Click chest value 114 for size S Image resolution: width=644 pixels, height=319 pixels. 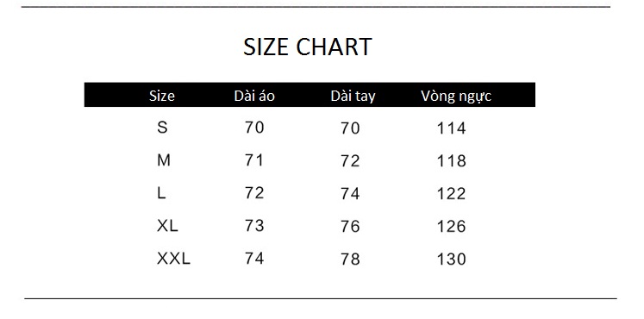452,128
